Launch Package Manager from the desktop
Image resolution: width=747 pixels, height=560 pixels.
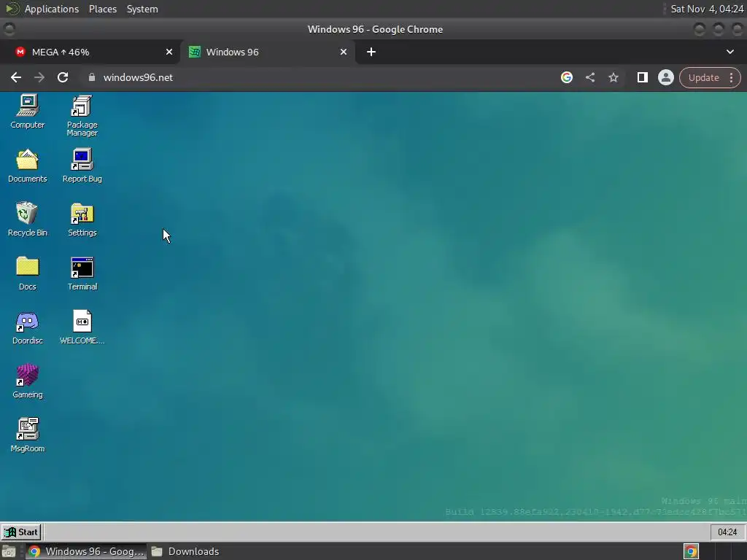pyautogui.click(x=82, y=116)
